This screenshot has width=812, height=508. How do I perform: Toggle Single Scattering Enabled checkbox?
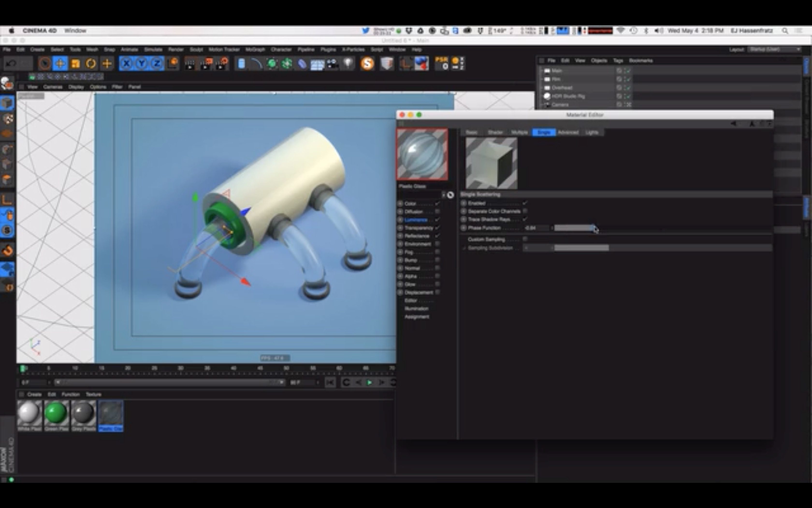525,203
